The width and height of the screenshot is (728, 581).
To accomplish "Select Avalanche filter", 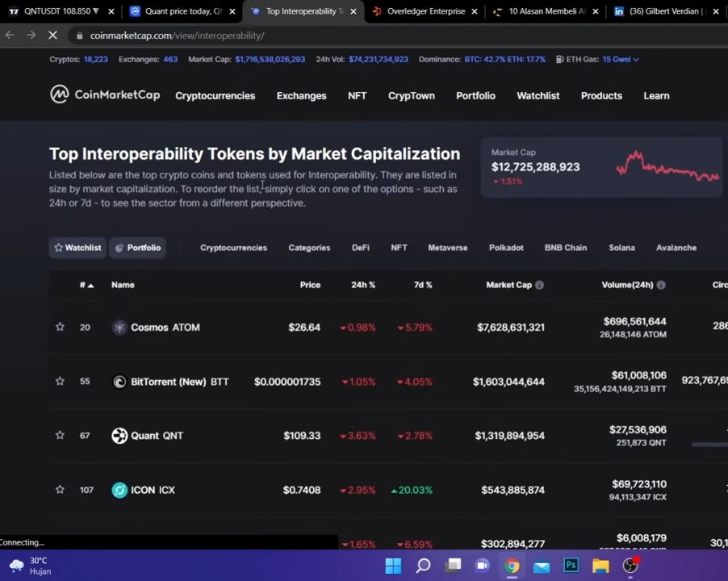I will 676,248.
